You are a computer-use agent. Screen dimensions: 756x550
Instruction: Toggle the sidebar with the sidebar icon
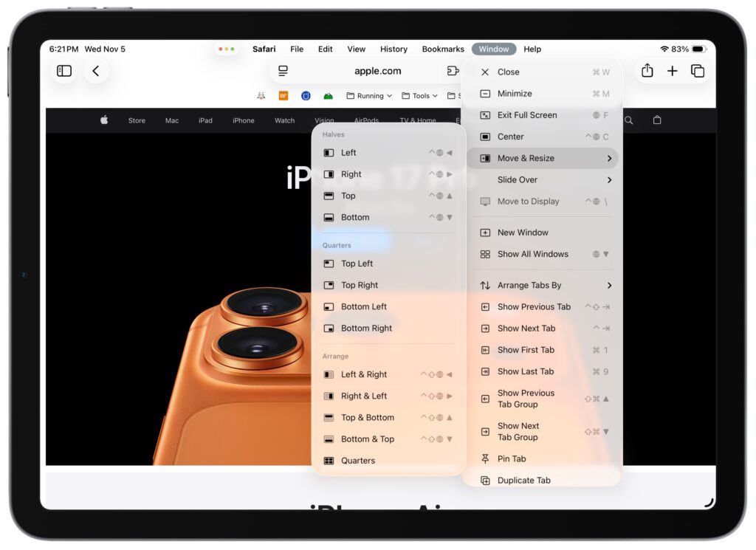coord(63,71)
